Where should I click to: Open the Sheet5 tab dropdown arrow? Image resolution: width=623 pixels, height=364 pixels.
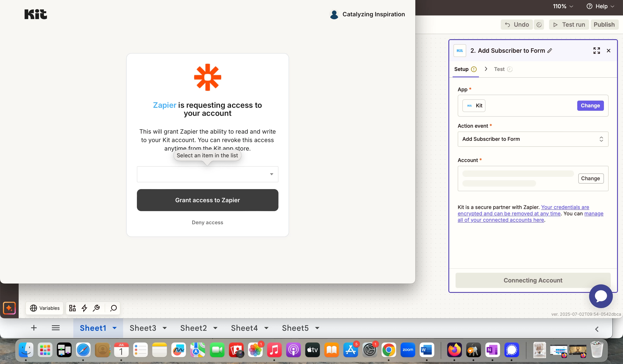(317, 328)
